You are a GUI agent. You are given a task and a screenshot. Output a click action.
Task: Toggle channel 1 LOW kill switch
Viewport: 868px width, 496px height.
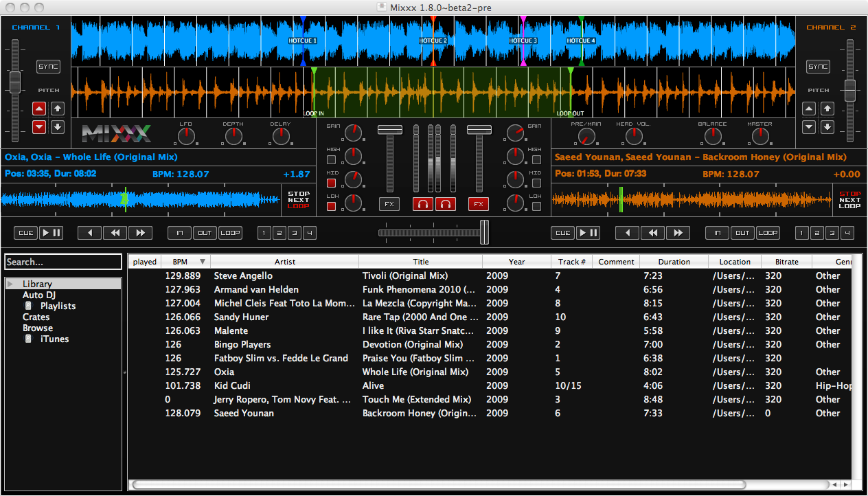(x=332, y=206)
